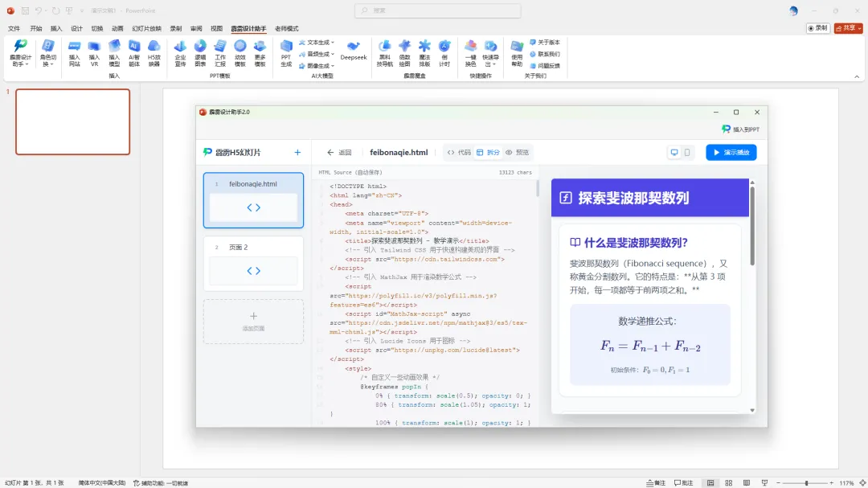Select the feibonaqie.html page card
868x488 pixels.
[253, 200]
